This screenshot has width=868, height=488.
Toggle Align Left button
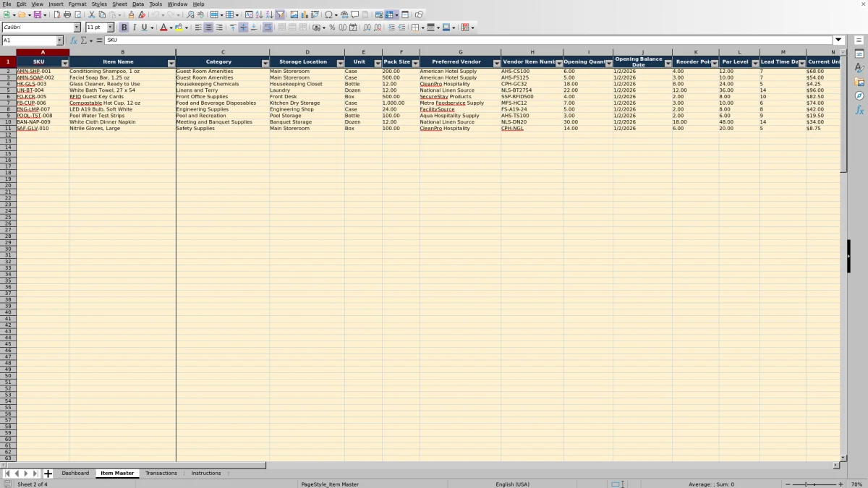[x=198, y=27]
